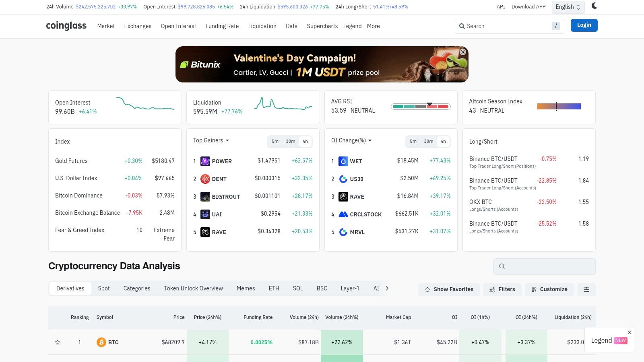
Task: Click the table settings lines icon
Action: tap(586, 290)
